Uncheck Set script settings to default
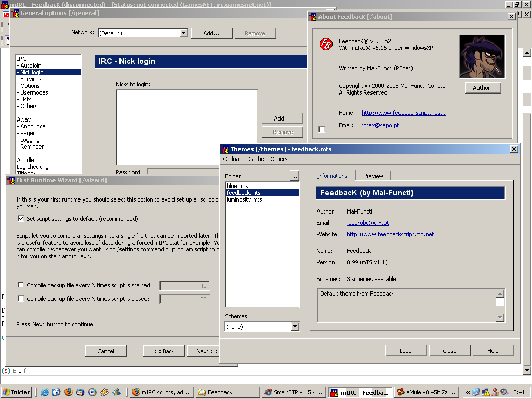 [21, 219]
